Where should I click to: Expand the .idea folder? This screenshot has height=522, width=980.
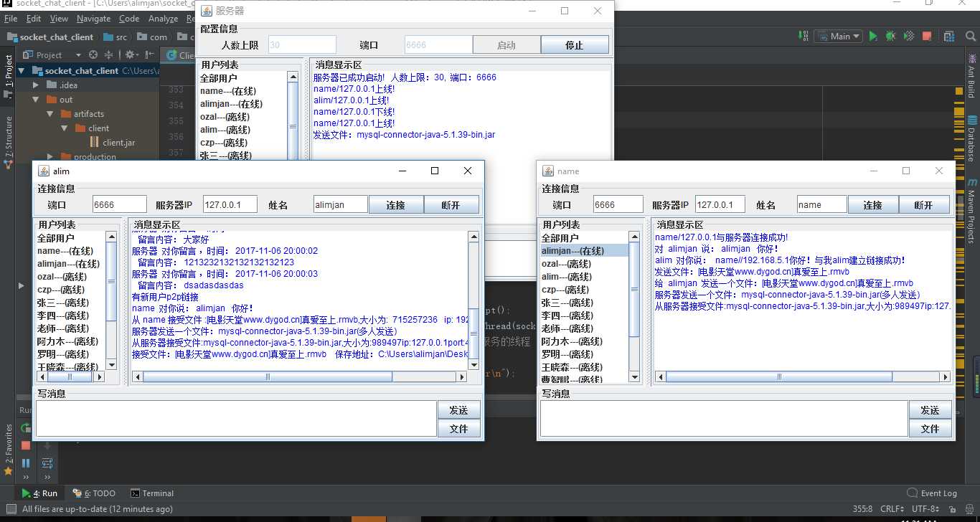(x=37, y=85)
